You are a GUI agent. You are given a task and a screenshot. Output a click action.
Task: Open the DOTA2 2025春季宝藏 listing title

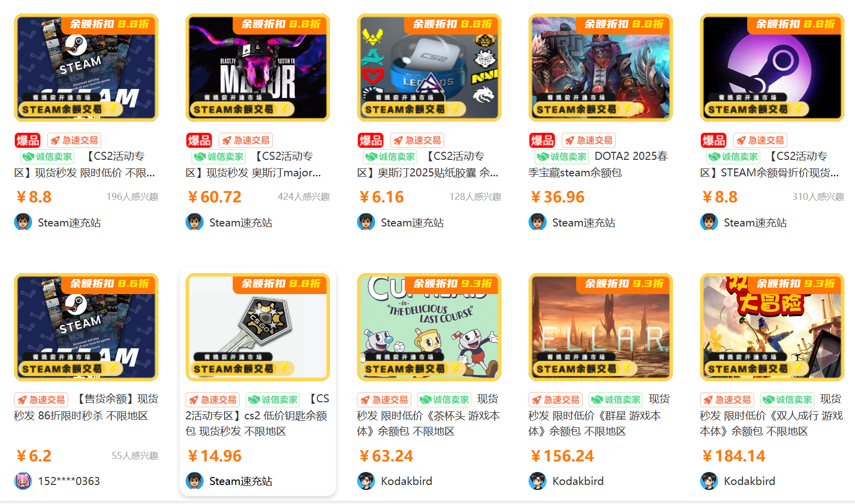tap(598, 164)
